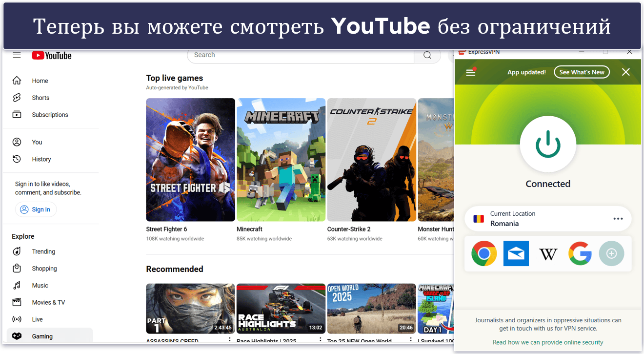Click the 85K watching worldwide text

264,239
